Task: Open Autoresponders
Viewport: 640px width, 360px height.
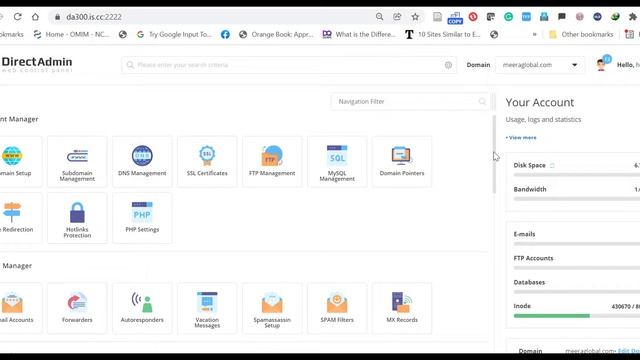Action: coord(142,309)
